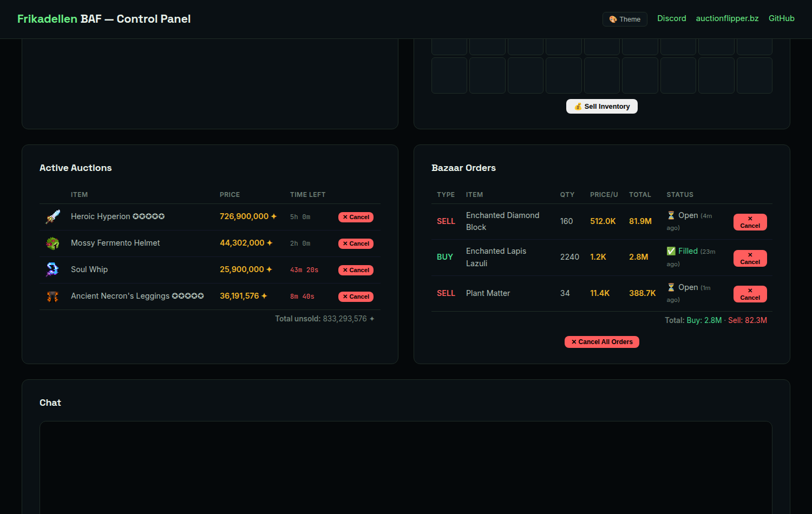This screenshot has width=812, height=514.
Task: Click the Bazaar Orders heading
Action: click(463, 168)
